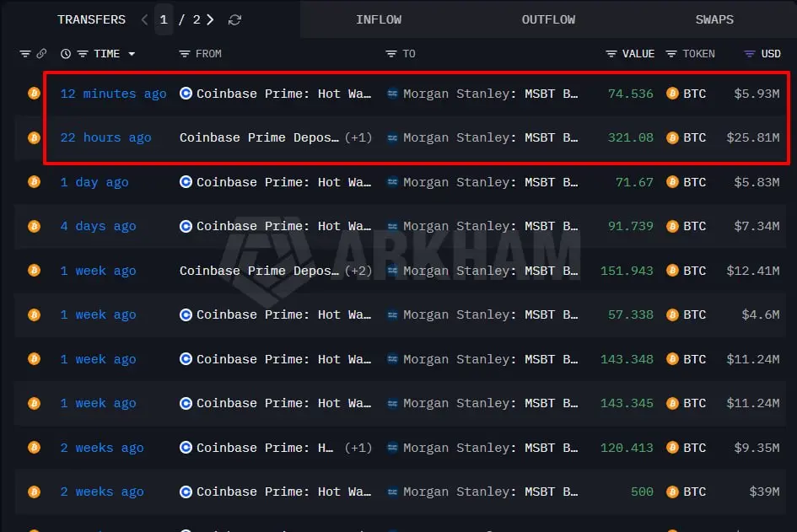Image resolution: width=797 pixels, height=532 pixels.
Task: Click the USD amount $7.34M
Action: click(x=757, y=226)
